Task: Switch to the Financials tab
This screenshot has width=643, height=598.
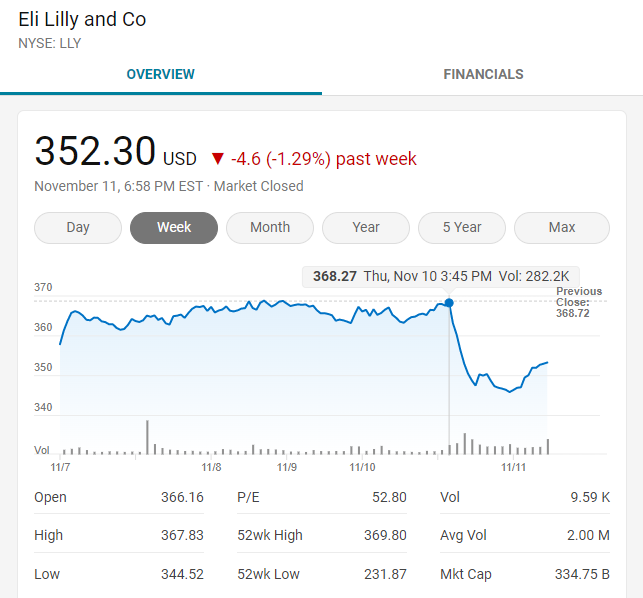Action: pos(483,74)
